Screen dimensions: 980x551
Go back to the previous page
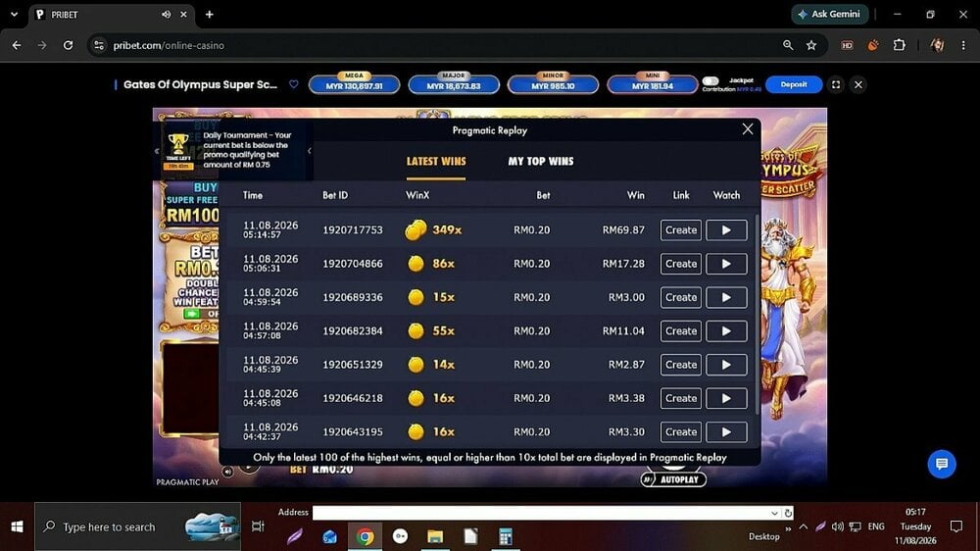[17, 45]
